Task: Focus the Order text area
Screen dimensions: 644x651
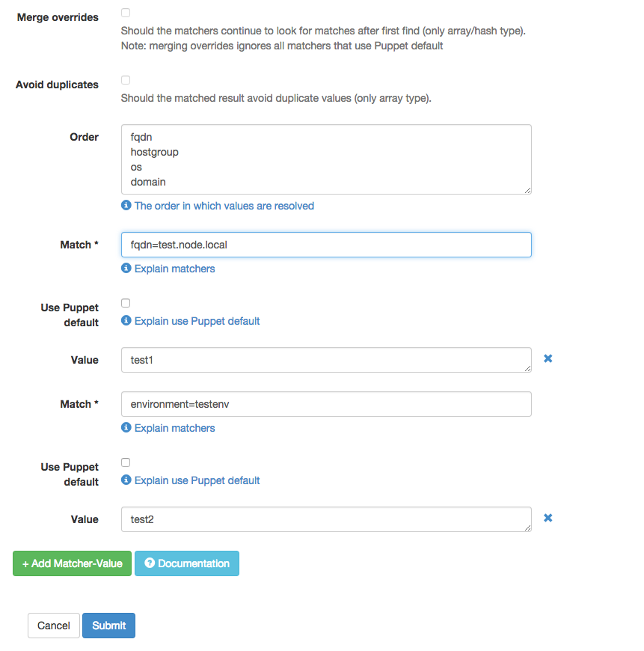Action: [x=326, y=159]
